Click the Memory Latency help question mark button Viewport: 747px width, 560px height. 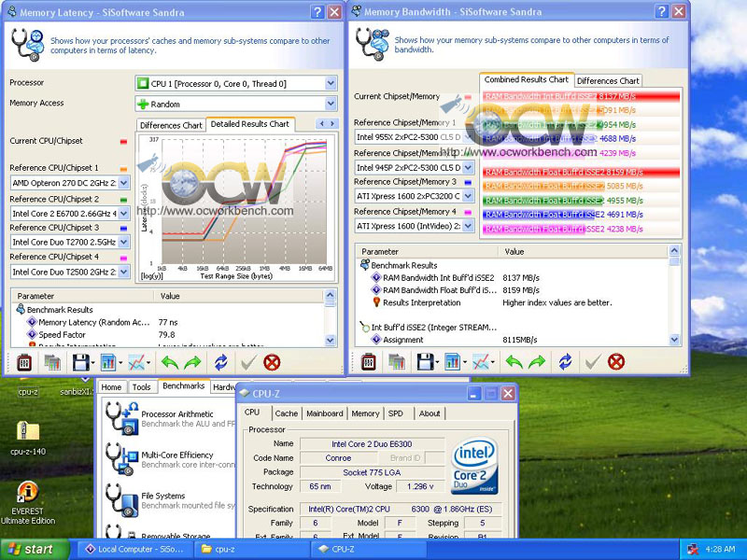[317, 12]
